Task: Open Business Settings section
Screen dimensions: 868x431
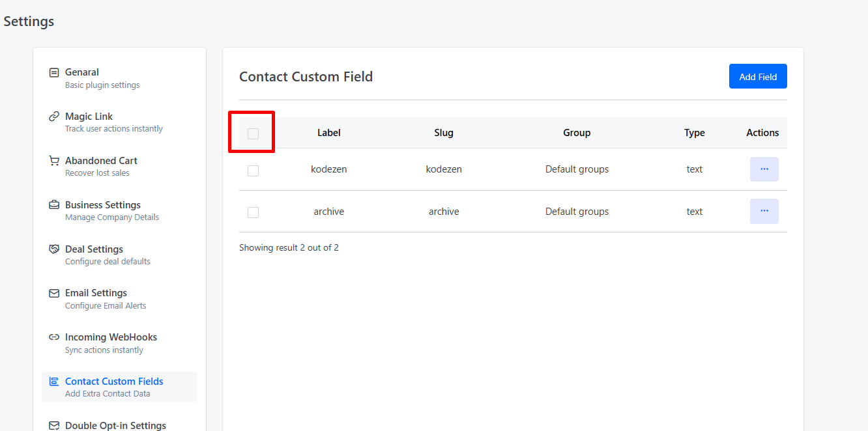Action: coord(119,211)
